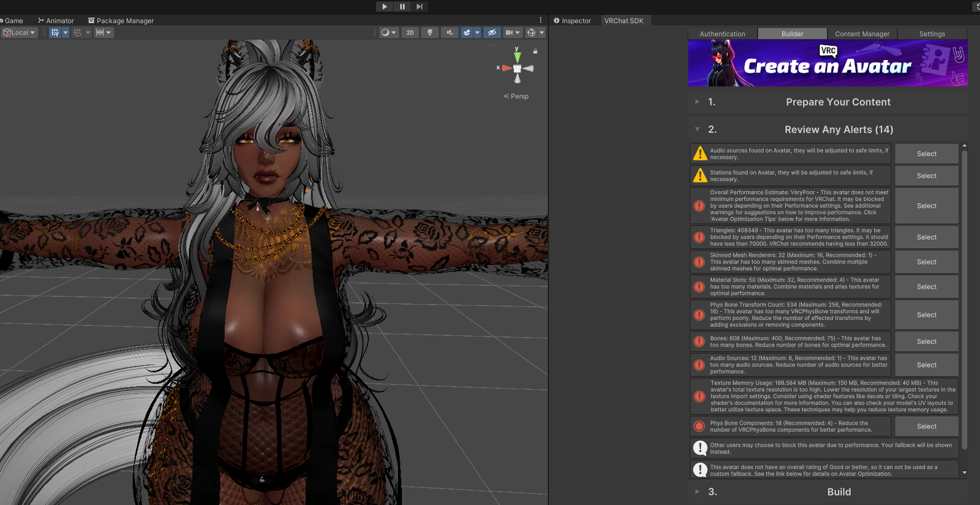This screenshot has width=980, height=505.
Task: Click the Step frame button
Action: pyautogui.click(x=420, y=7)
